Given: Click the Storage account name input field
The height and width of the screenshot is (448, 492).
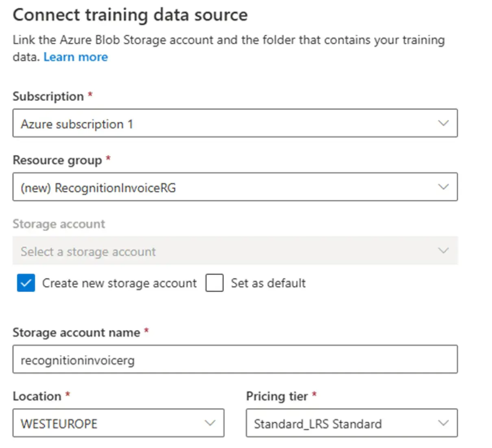Looking at the screenshot, I should 235,359.
